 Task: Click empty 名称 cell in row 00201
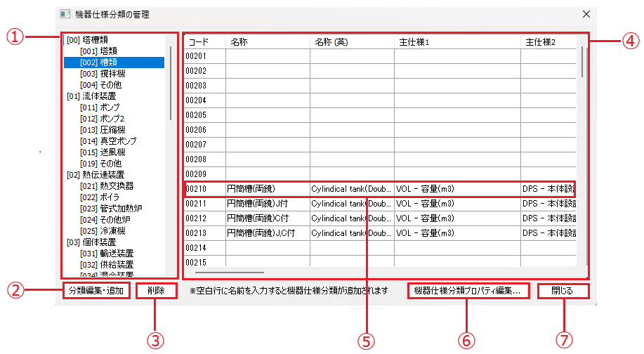pyautogui.click(x=267, y=56)
